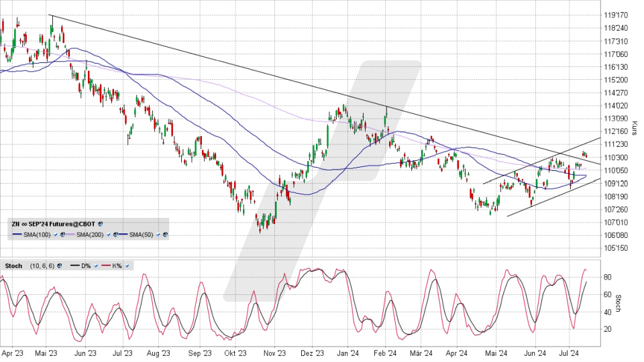644x362 pixels.
Task: Click the D% black line swatch
Action: click(74, 266)
